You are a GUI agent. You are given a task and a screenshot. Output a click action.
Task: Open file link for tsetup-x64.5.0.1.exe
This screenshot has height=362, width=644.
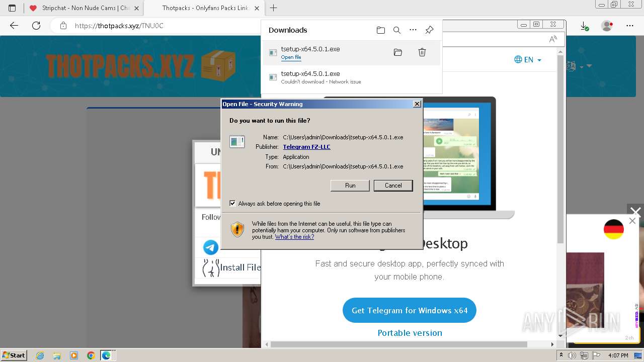291,57
